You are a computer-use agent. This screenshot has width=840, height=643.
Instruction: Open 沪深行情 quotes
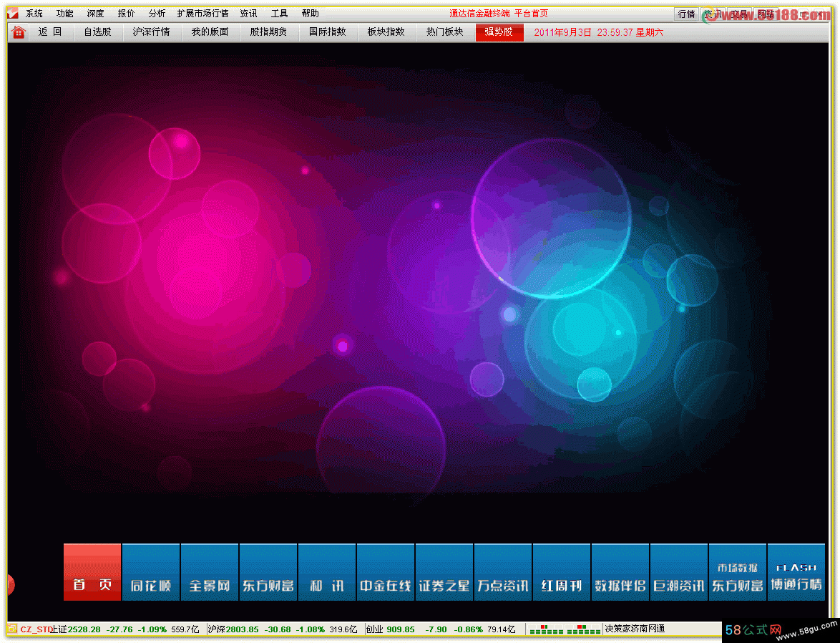click(x=152, y=32)
